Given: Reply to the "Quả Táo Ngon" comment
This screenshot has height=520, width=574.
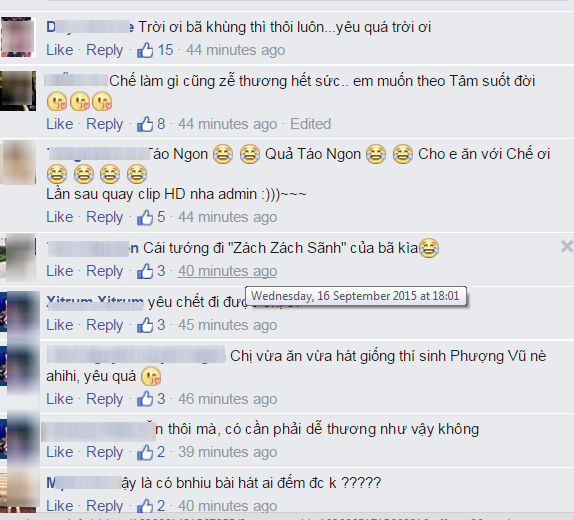Looking at the screenshot, I should [x=104, y=217].
